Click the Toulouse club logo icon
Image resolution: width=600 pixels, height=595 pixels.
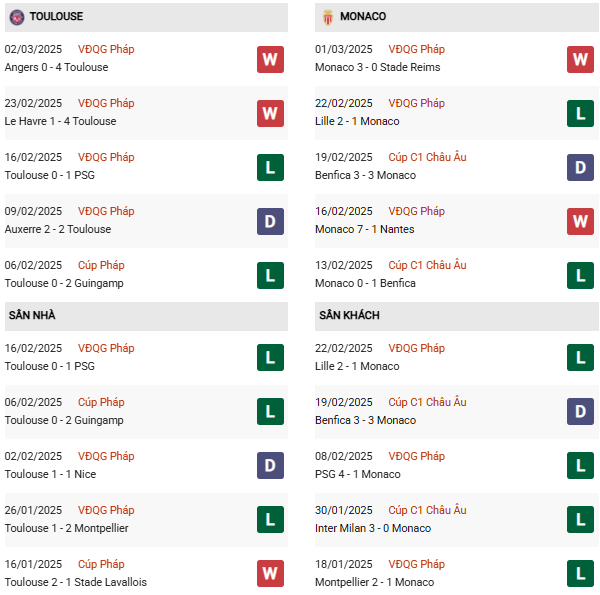[16, 17]
